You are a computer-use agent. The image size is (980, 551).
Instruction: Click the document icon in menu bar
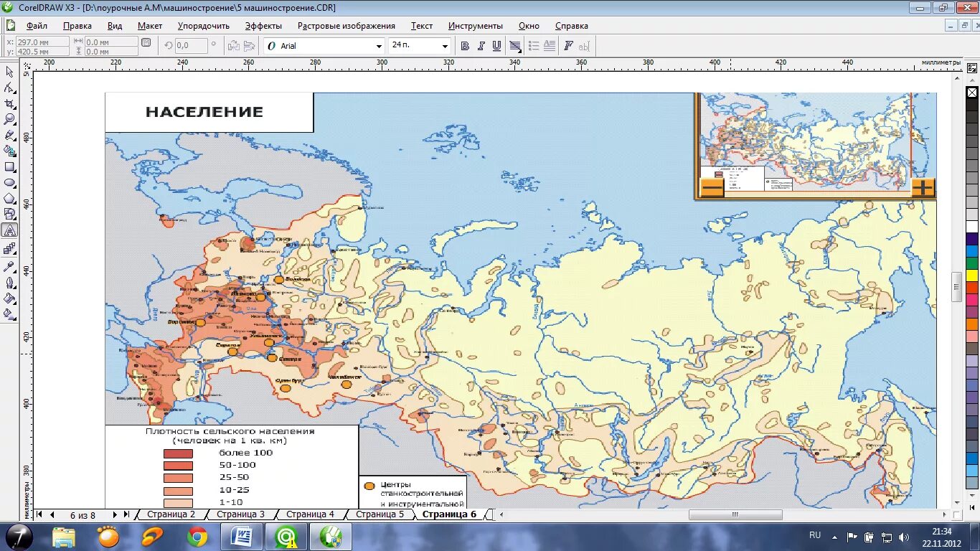(10, 25)
